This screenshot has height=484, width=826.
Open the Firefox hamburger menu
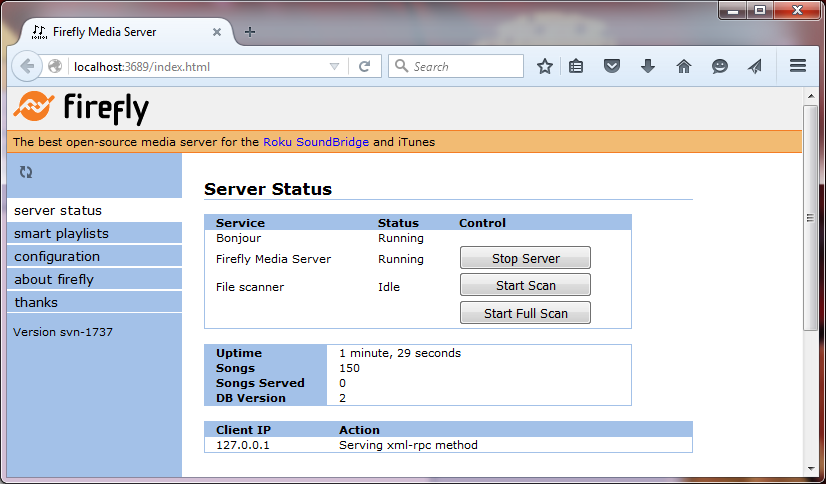click(798, 66)
